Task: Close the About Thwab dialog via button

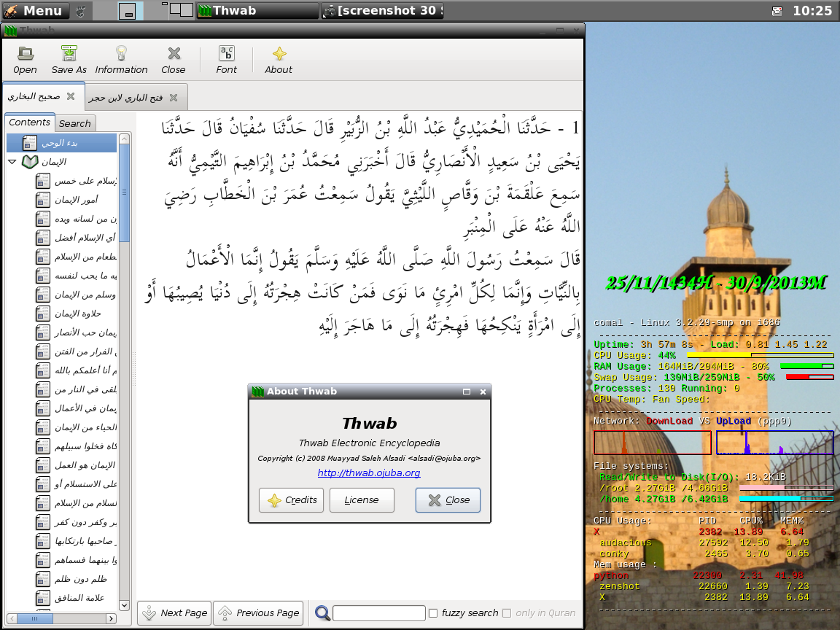Action: pos(448,499)
